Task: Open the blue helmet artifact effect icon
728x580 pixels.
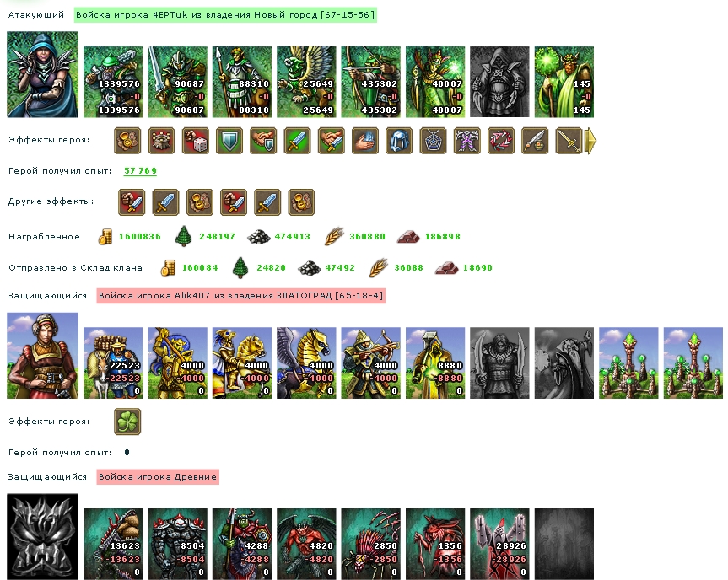Action: pyautogui.click(x=399, y=141)
